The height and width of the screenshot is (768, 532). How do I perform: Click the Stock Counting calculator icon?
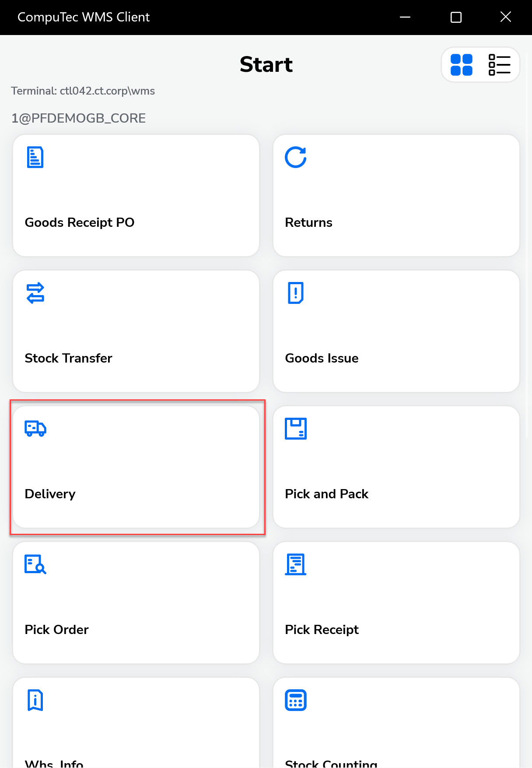(296, 700)
